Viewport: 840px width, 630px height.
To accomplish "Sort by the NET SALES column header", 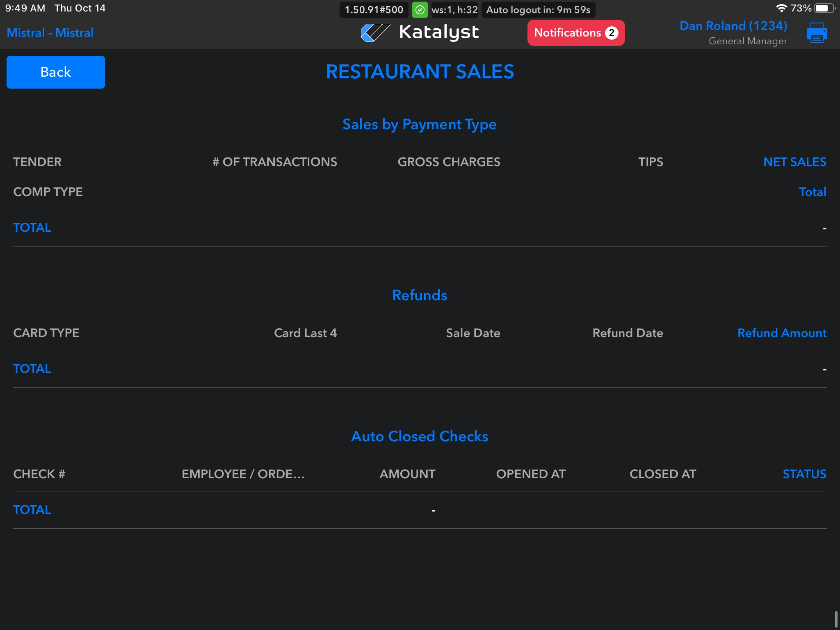I will 794,162.
